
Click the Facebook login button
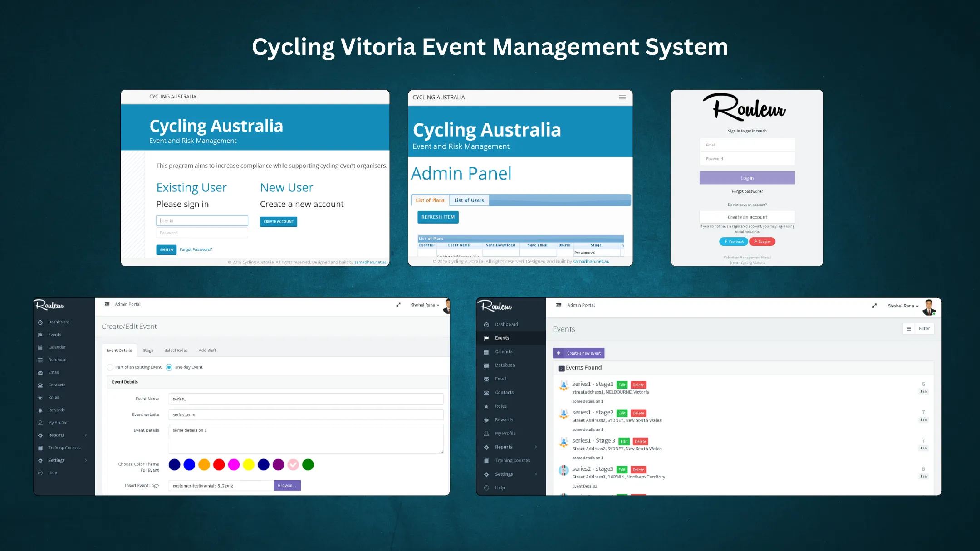tap(734, 242)
